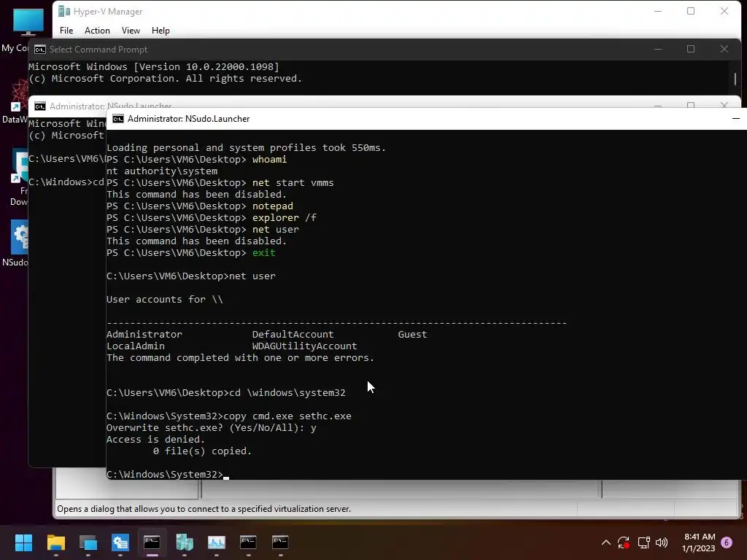Select the NSudo desktop icon
747x560 pixels.
point(16,243)
